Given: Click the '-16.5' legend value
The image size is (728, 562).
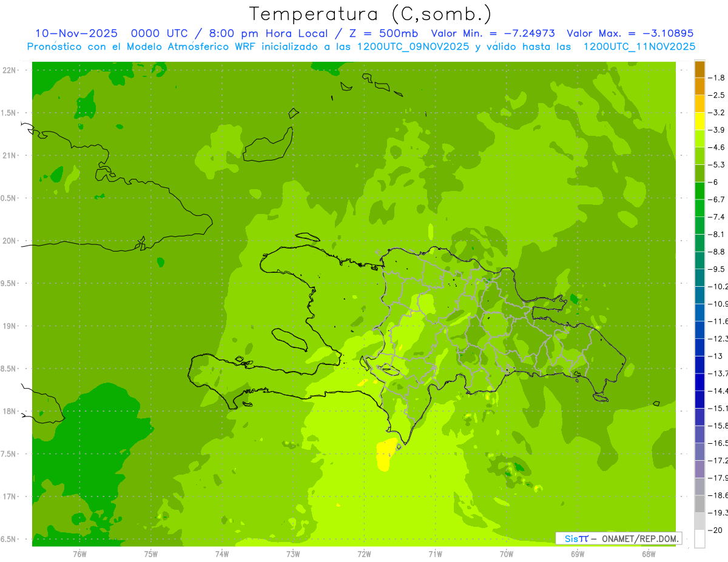Looking at the screenshot, I should point(718,443).
